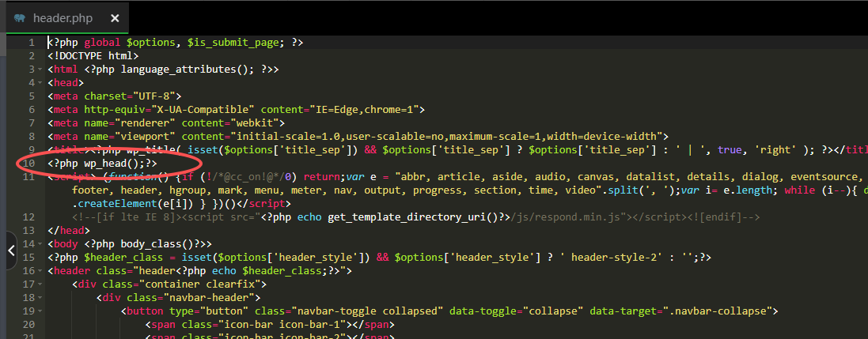Screen dimensions: 868x339
Task: Click the PHP elephant file icon
Action: click(x=21, y=18)
